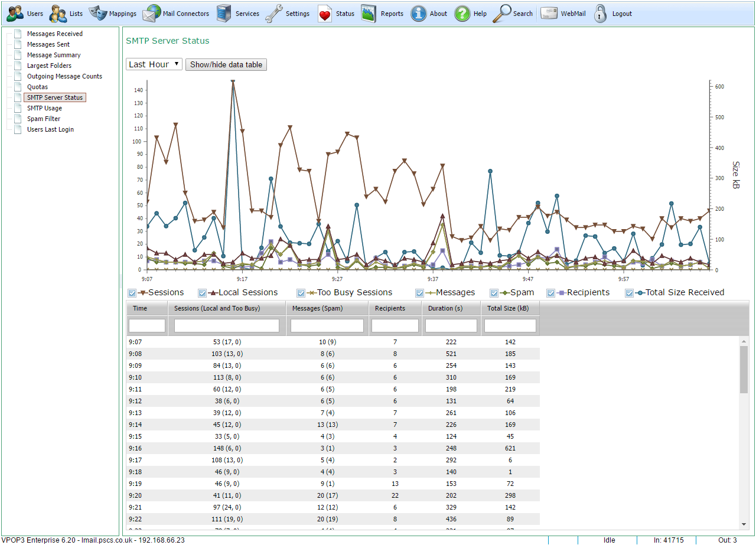Viewport: 756px width, 545px height.
Task: Select Spam Filter report in sidebar
Action: click(x=44, y=119)
